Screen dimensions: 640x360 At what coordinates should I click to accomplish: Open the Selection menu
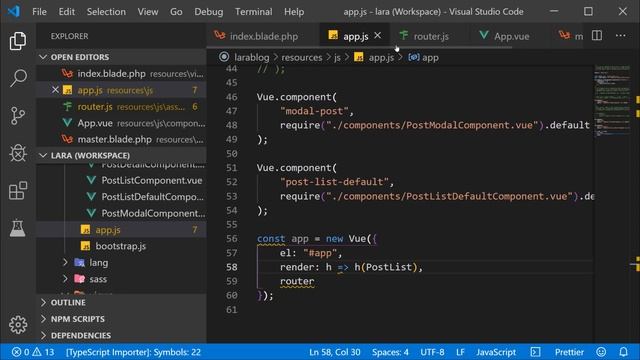pyautogui.click(x=106, y=12)
